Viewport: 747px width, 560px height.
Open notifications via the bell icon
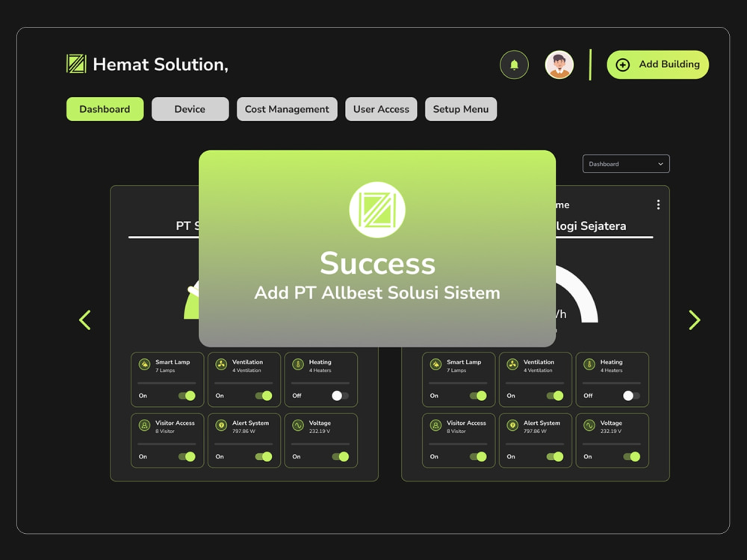[514, 64]
